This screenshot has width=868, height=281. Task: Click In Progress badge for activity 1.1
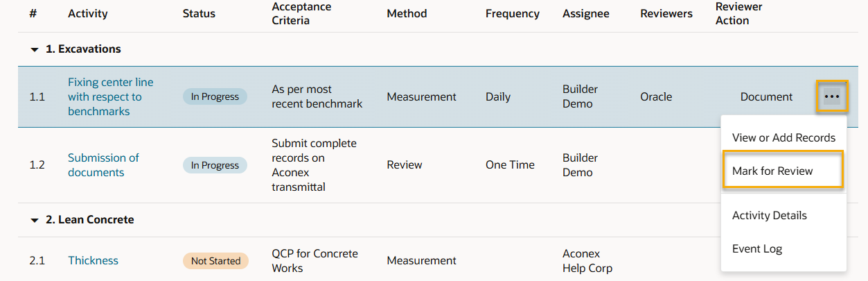click(215, 97)
